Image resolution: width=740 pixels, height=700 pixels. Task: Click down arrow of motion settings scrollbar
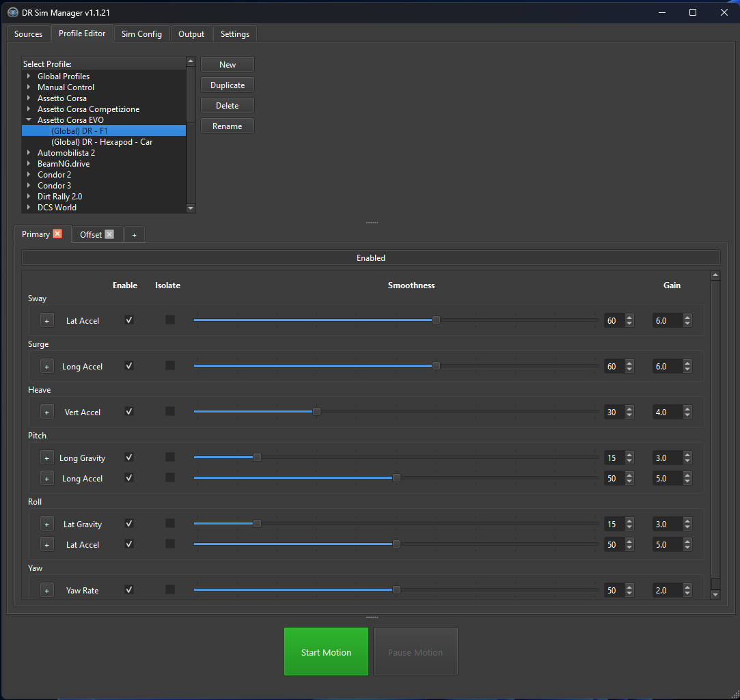coord(715,595)
